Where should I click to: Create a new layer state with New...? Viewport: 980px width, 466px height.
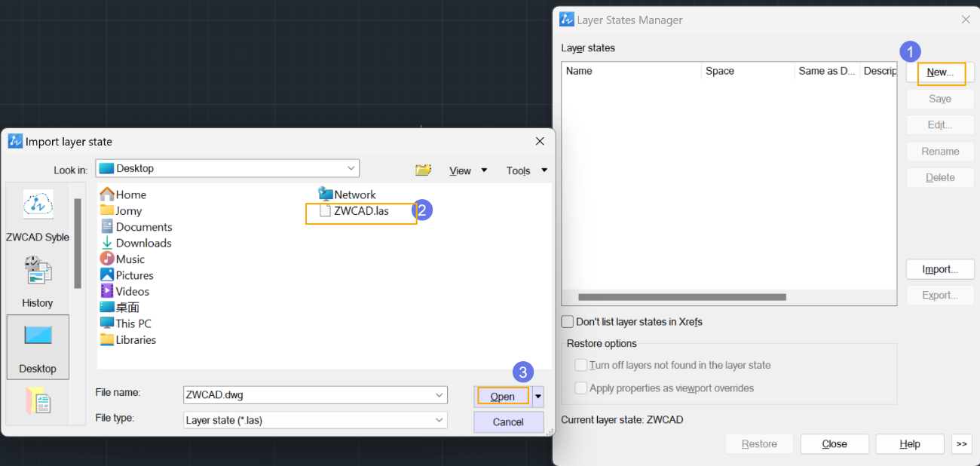(x=940, y=72)
